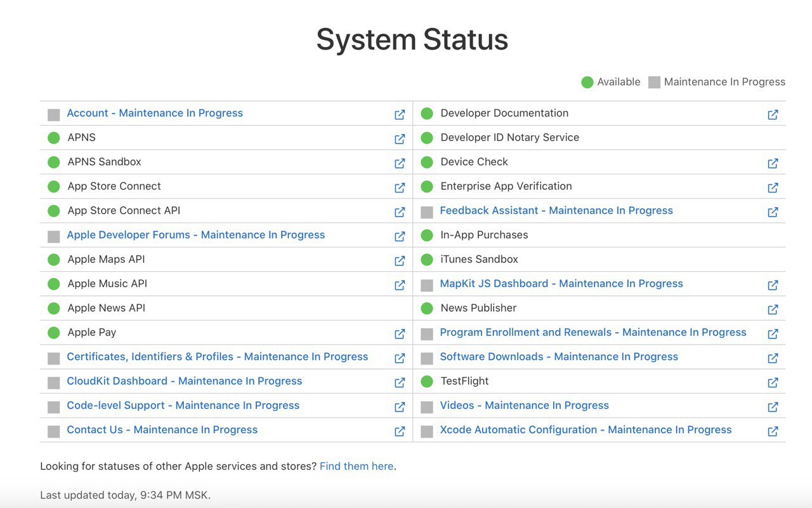812x508 pixels.
Task: Open external link icon for Videos row
Action: [x=773, y=406]
